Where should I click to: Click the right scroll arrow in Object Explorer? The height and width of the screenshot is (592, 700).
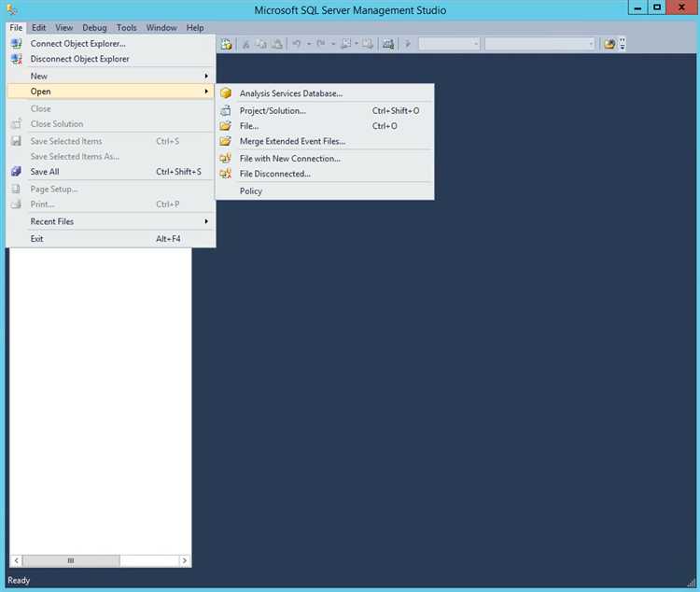pos(185,560)
